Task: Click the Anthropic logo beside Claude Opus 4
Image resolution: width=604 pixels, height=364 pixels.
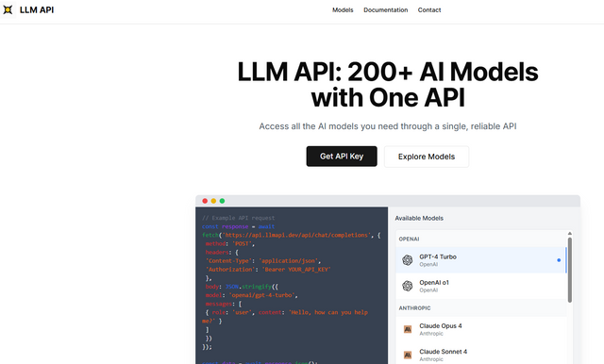Action: pyautogui.click(x=407, y=329)
